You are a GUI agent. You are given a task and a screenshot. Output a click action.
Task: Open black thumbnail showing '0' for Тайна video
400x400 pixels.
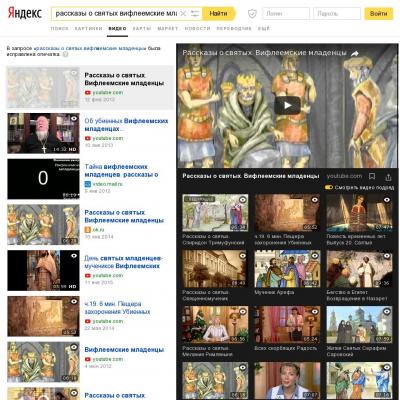coord(43,179)
